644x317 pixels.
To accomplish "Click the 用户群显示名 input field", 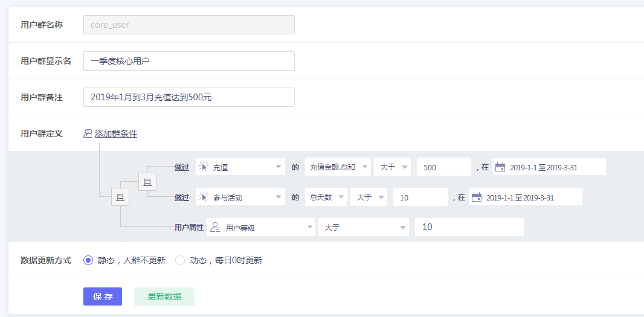I will [188, 61].
